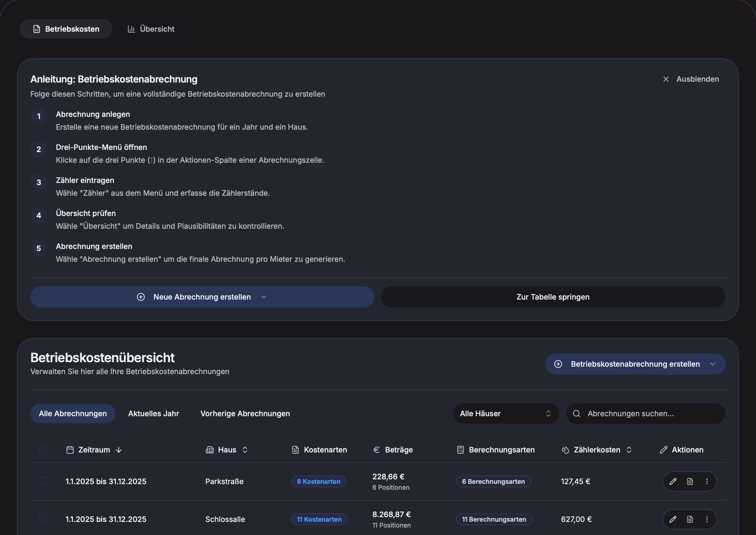756x535 pixels.
Task: Click the droplet icon beside Zählerkosten
Action: (565, 450)
